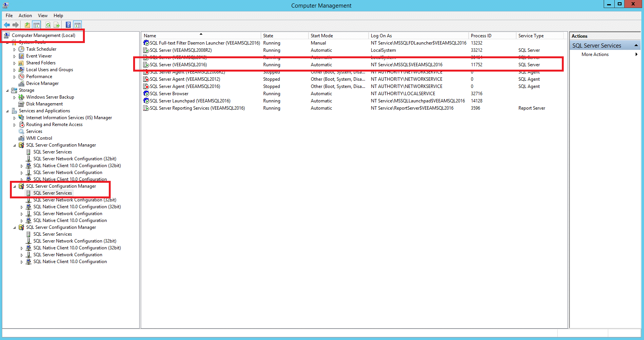
Task: Expand the Internet Information Services (IIS) Manager node
Action: (x=14, y=118)
